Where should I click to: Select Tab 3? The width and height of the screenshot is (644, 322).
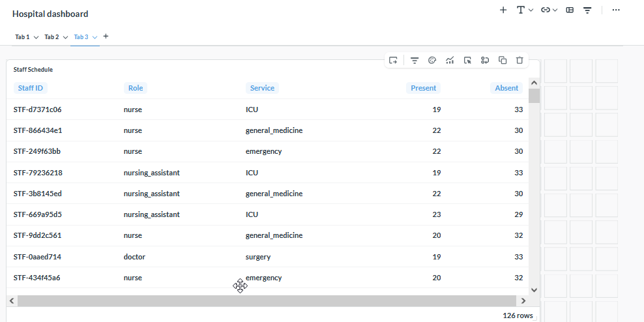point(81,37)
